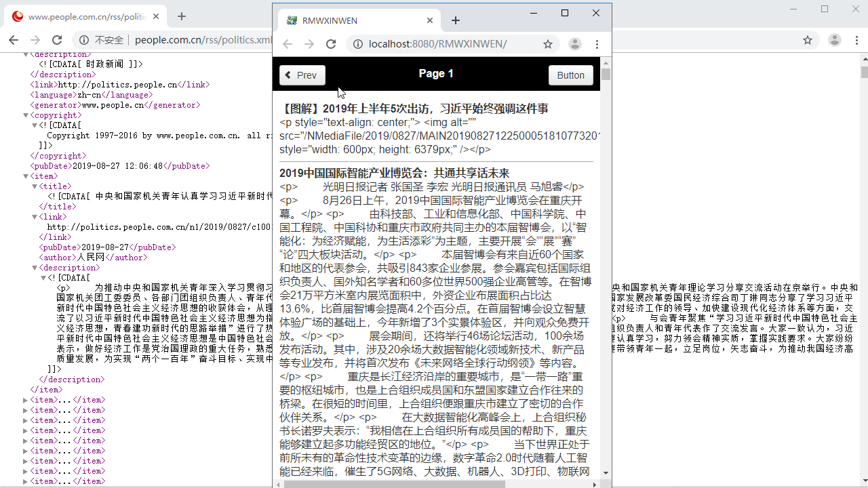
Task: Collapse the CDATA node under copyright
Action: click(x=35, y=125)
